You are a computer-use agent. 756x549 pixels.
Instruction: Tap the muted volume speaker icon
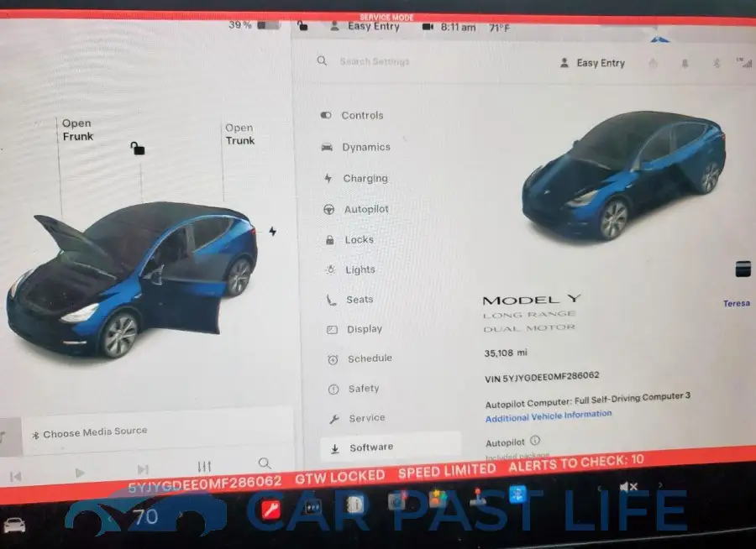coord(628,487)
